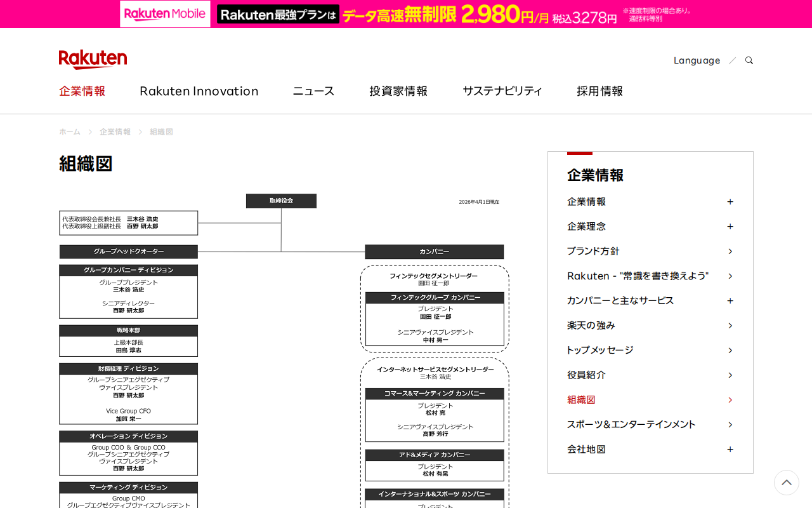This screenshot has height=508, width=812.
Task: Click the アド&メディア カンパニー chart header
Action: [x=435, y=455]
